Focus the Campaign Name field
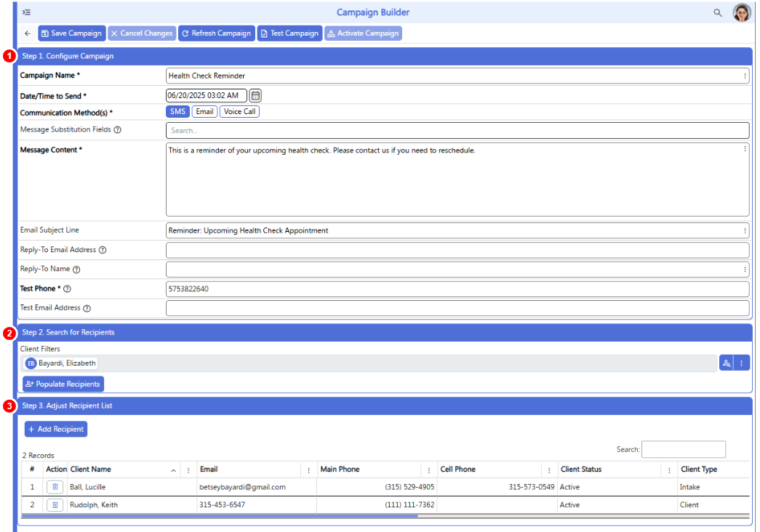The width and height of the screenshot is (760, 532). [x=457, y=76]
